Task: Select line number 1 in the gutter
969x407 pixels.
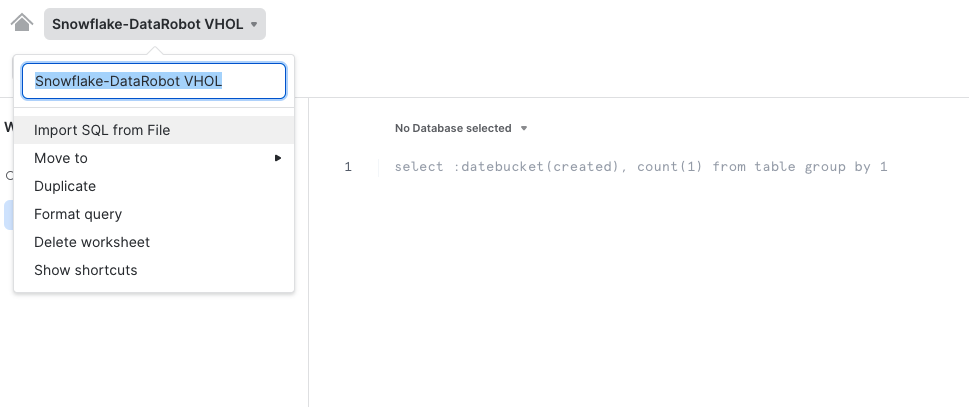Action: (348, 167)
